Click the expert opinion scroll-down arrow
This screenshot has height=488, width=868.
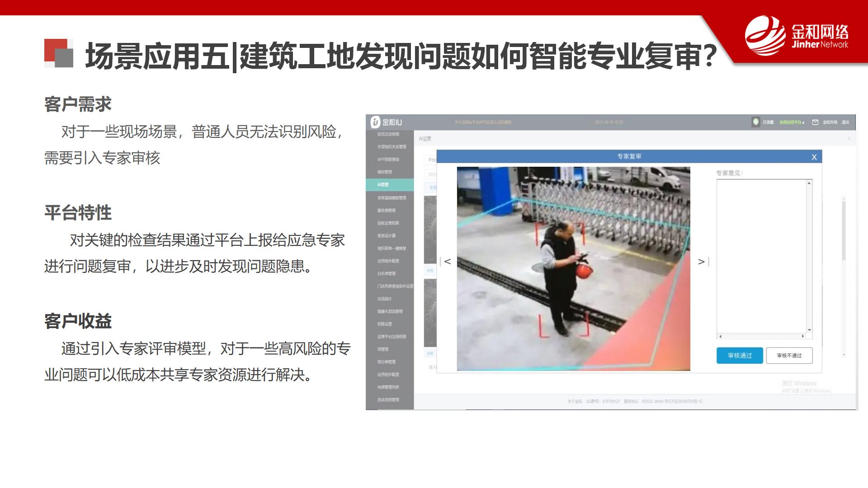point(809,330)
